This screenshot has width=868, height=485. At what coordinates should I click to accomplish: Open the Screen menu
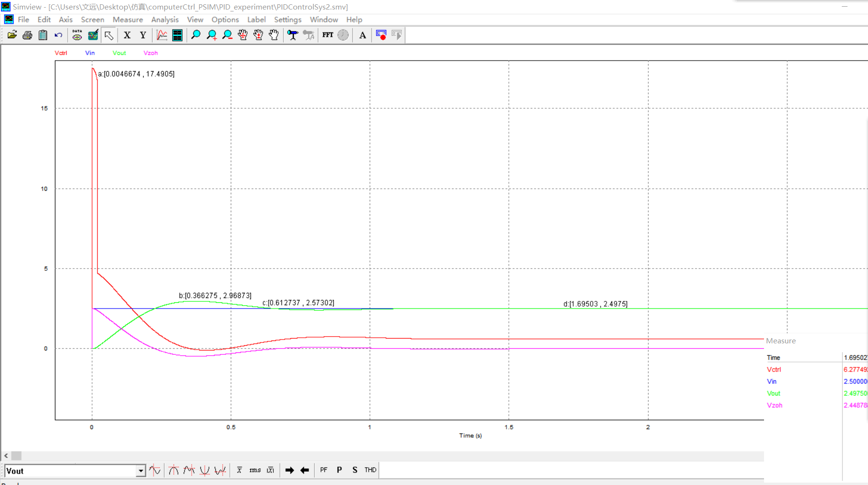click(93, 20)
